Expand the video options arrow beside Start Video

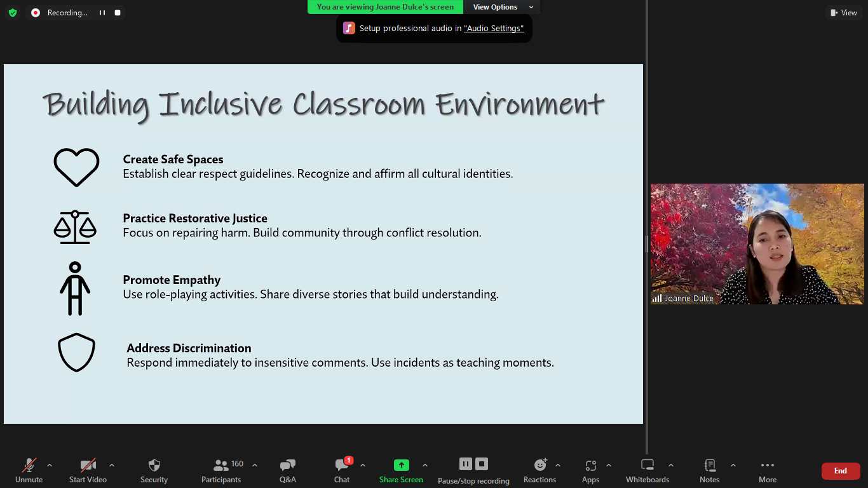[112, 465]
